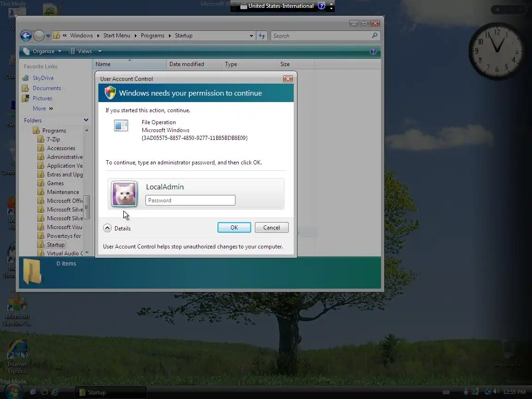Show More favorite links
Image resolution: width=532 pixels, height=399 pixels.
[43, 109]
